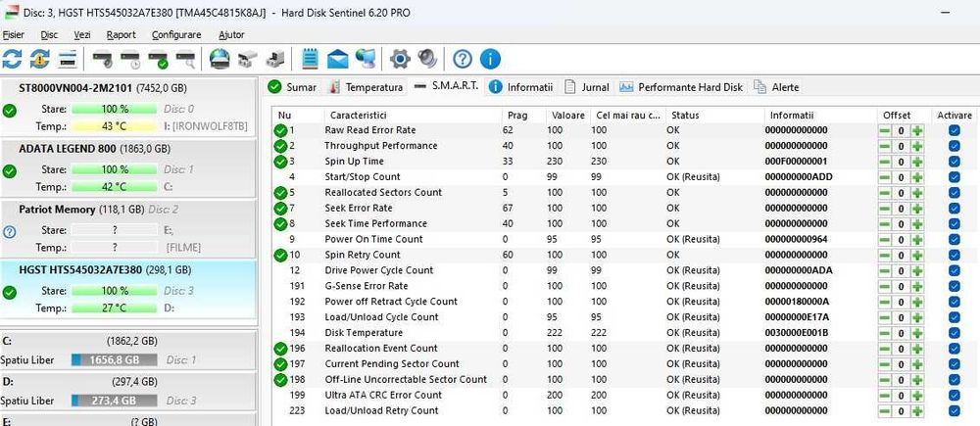
Task: Sort by the Prag column header
Action: coord(523,116)
